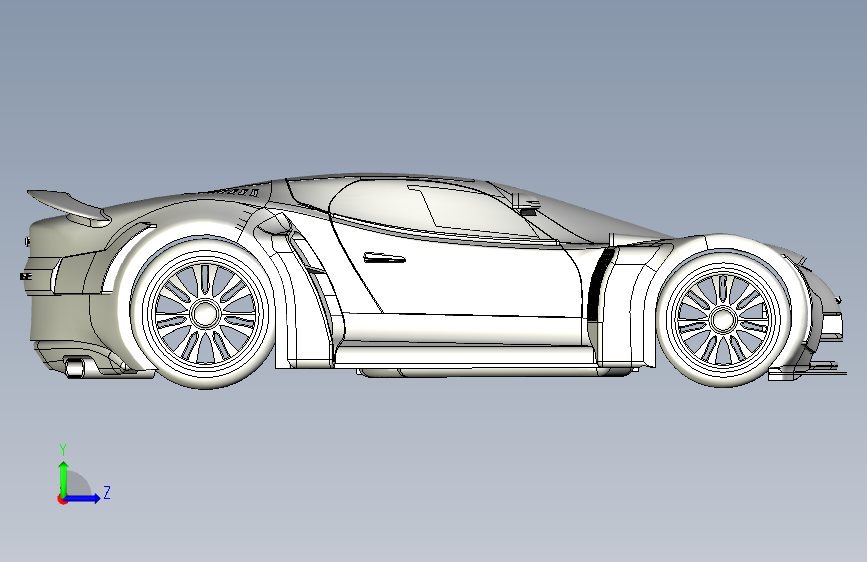Image resolution: width=867 pixels, height=562 pixels.
Task: Pick the exhaust pipe tip at the rear
Action: pyautogui.click(x=77, y=367)
